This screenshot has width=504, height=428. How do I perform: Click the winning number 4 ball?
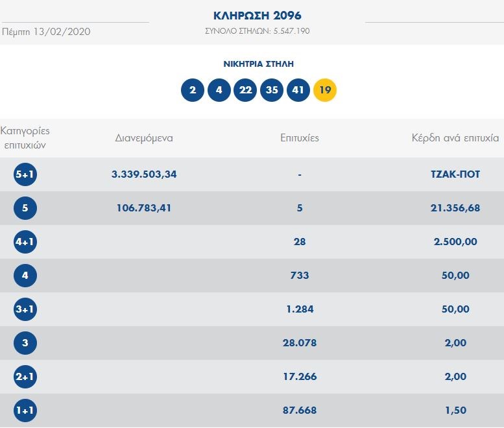point(219,90)
